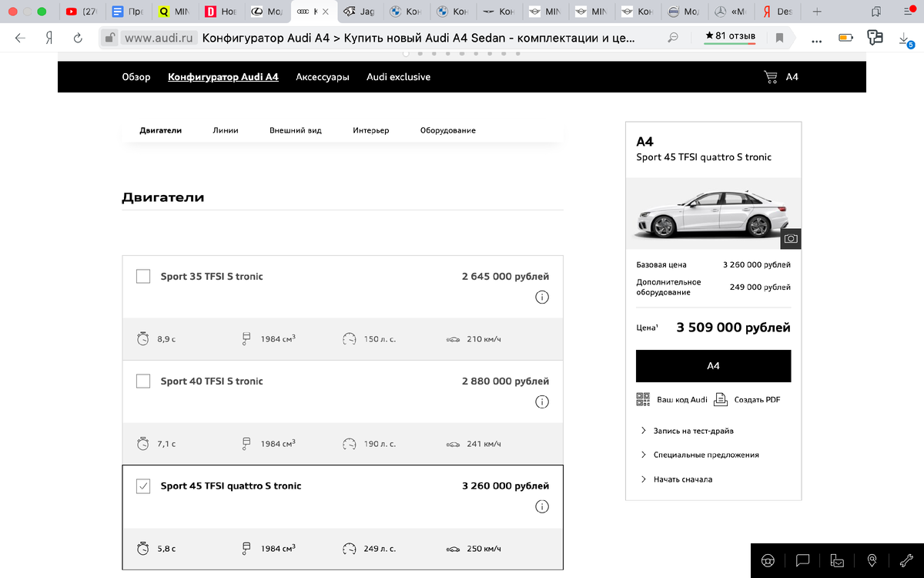Open browser downloads icon

[906, 39]
